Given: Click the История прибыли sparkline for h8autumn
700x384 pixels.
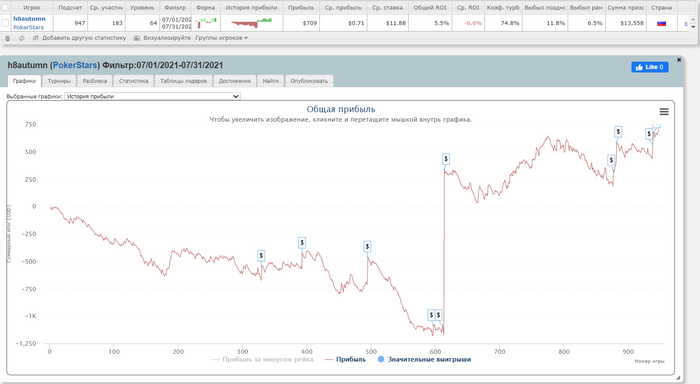Looking at the screenshot, I should [x=251, y=23].
